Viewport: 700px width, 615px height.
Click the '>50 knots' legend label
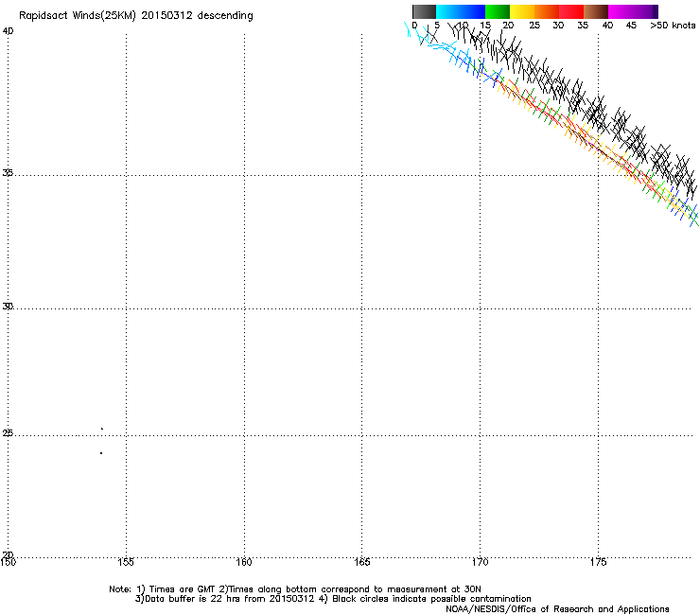tap(673, 26)
